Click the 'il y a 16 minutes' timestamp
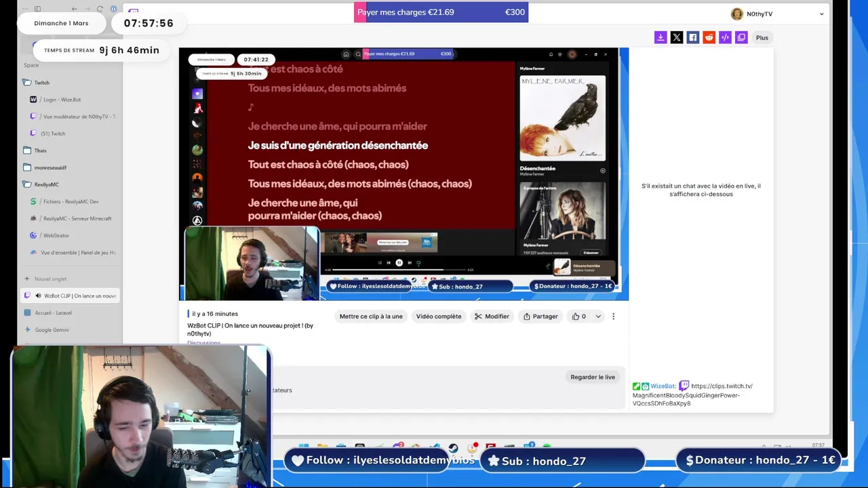Viewport: 868px width, 488px height. [x=215, y=314]
